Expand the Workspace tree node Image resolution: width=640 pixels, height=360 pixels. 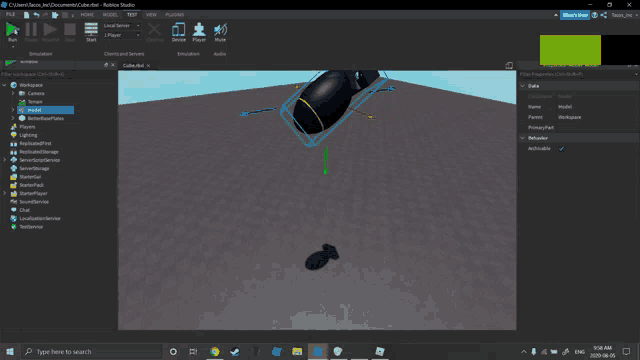(4, 85)
